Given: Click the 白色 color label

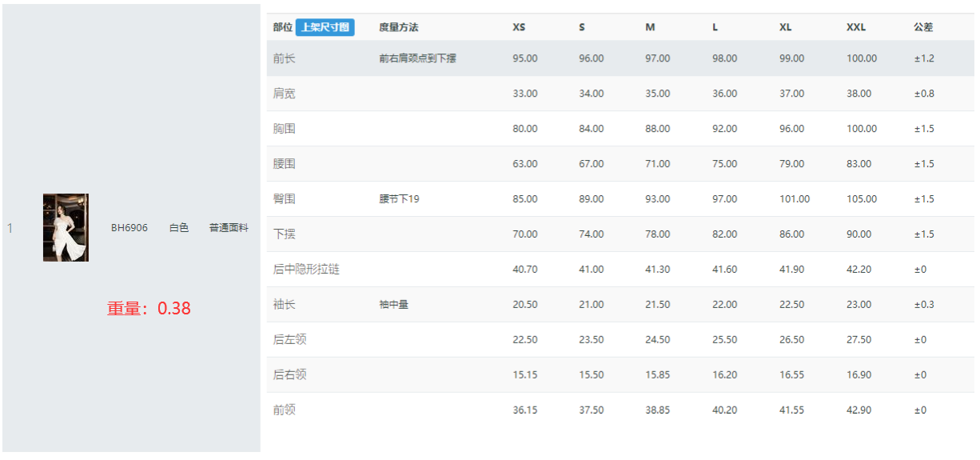Looking at the screenshot, I should [179, 228].
